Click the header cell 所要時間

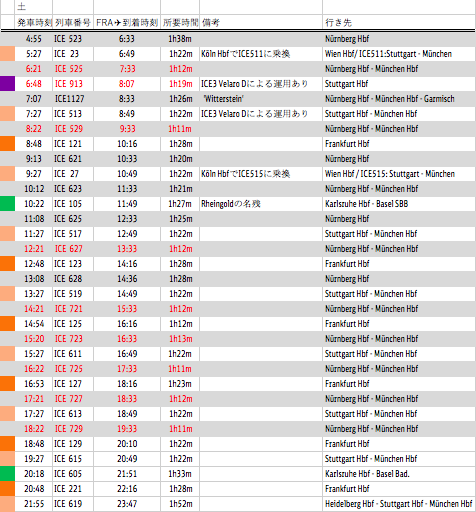coord(180,22)
